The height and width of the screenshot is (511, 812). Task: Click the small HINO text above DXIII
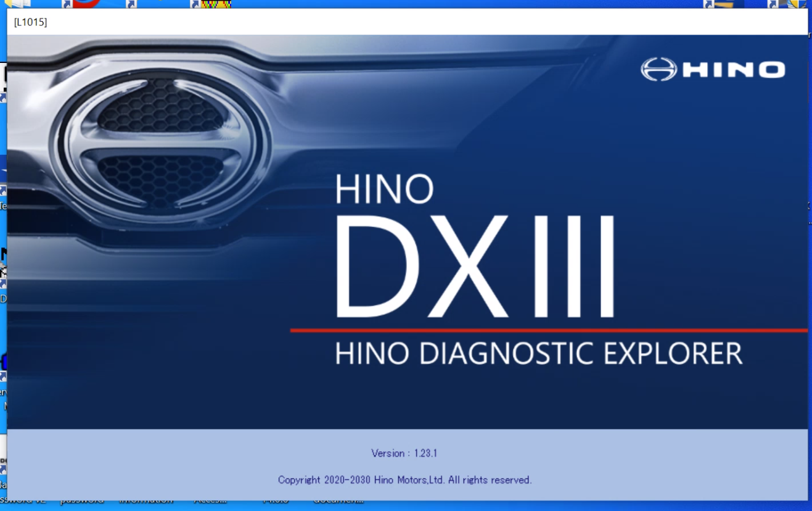(x=385, y=189)
